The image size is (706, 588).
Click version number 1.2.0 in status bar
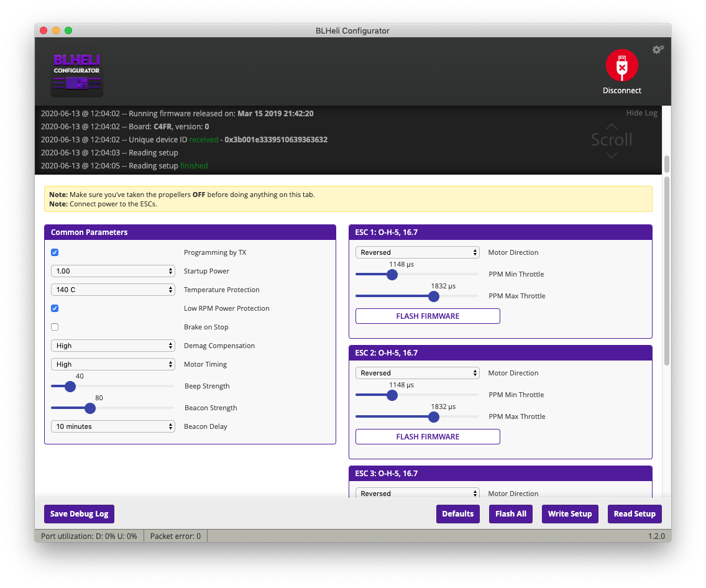[x=656, y=536]
